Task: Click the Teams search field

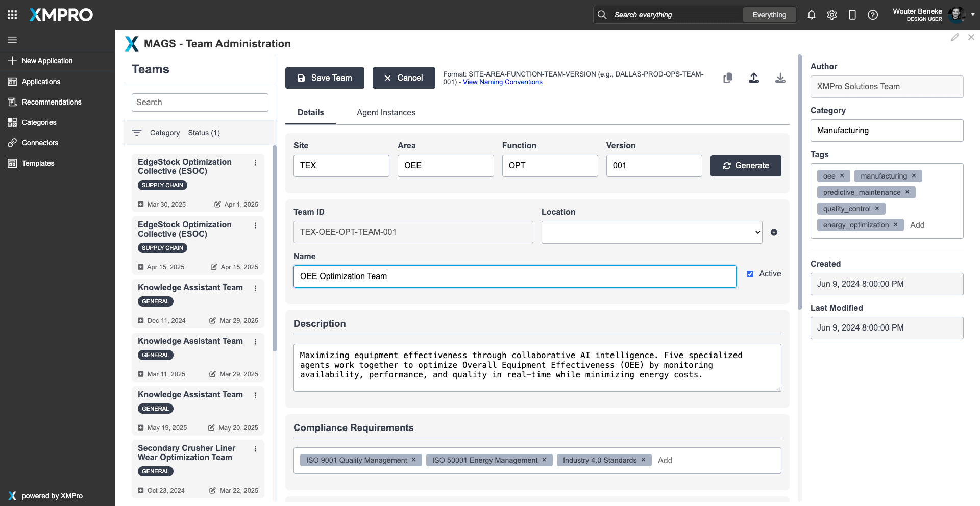Action: click(200, 103)
